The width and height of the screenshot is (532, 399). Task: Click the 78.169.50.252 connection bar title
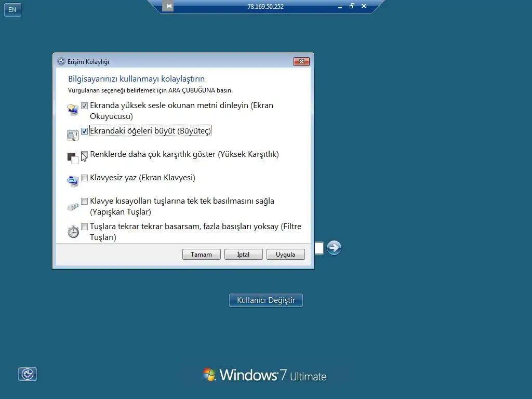tap(265, 6)
